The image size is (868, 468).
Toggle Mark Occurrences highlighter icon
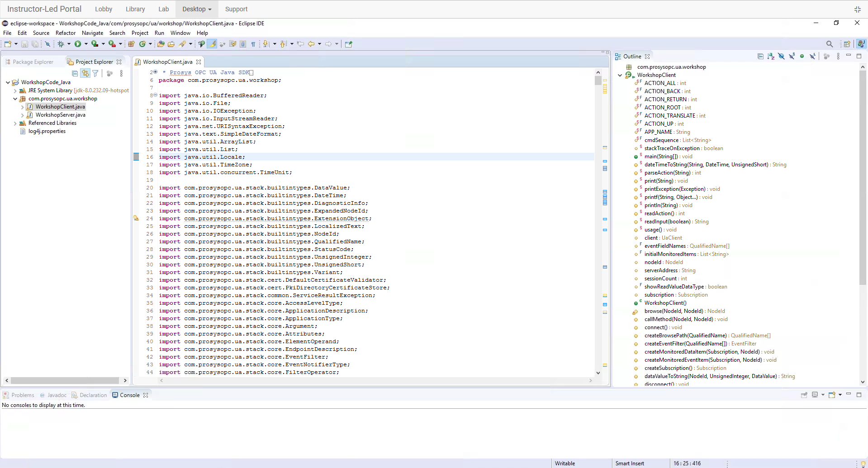click(212, 44)
